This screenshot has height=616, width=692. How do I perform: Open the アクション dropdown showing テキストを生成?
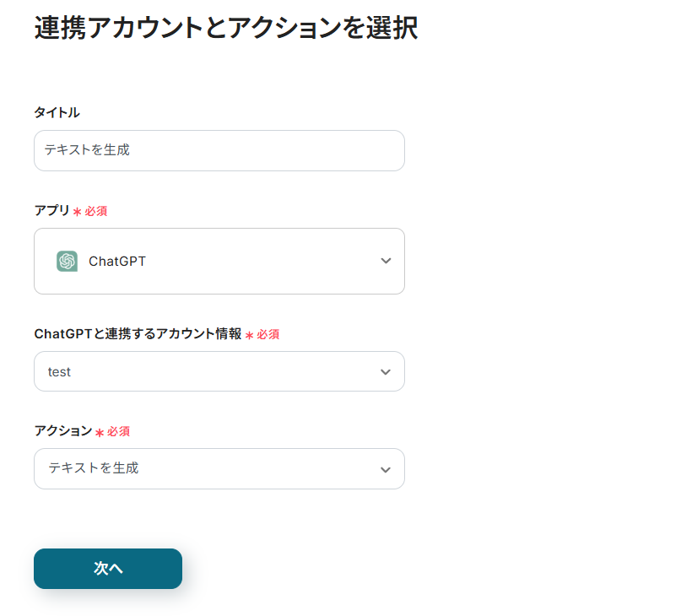point(219,468)
